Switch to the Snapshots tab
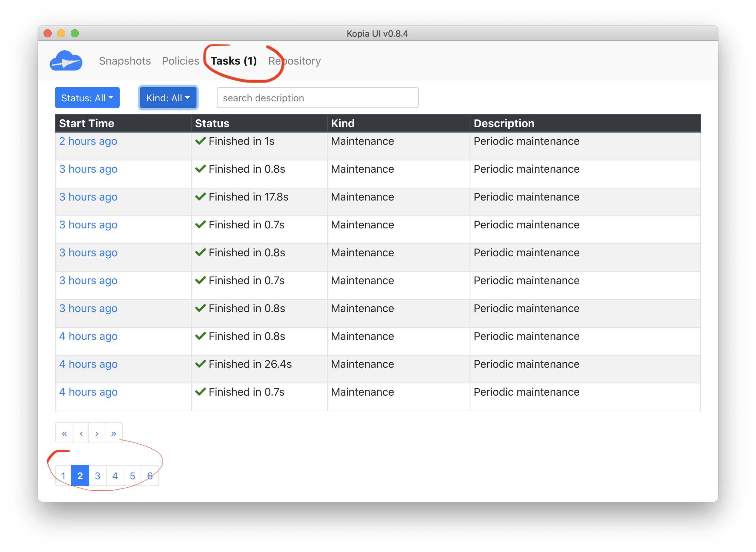 pyautogui.click(x=125, y=61)
